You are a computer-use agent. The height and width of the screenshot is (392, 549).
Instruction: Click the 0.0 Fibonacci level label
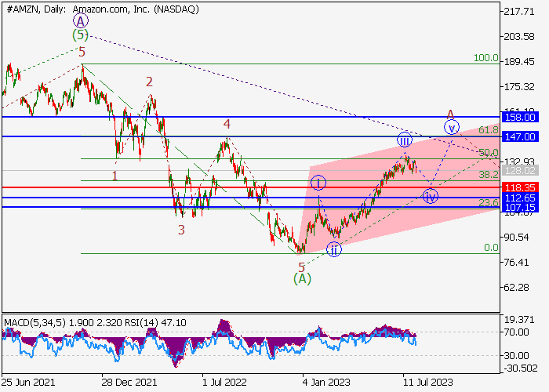pos(491,248)
